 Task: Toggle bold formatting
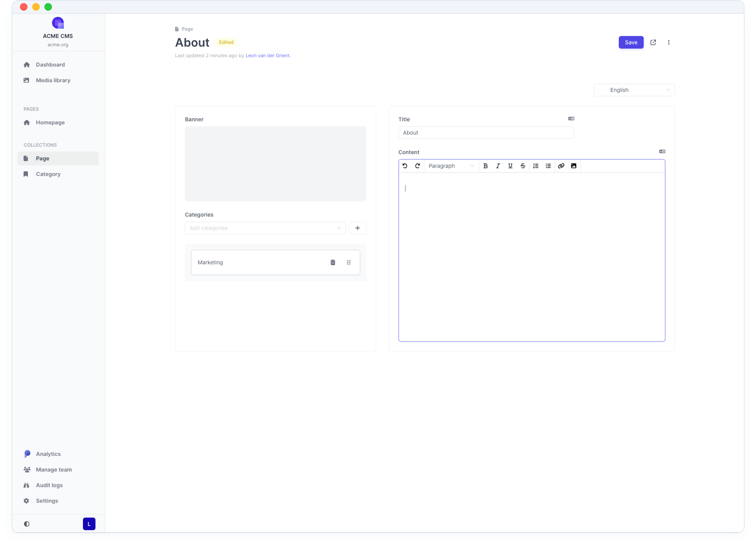click(x=485, y=166)
